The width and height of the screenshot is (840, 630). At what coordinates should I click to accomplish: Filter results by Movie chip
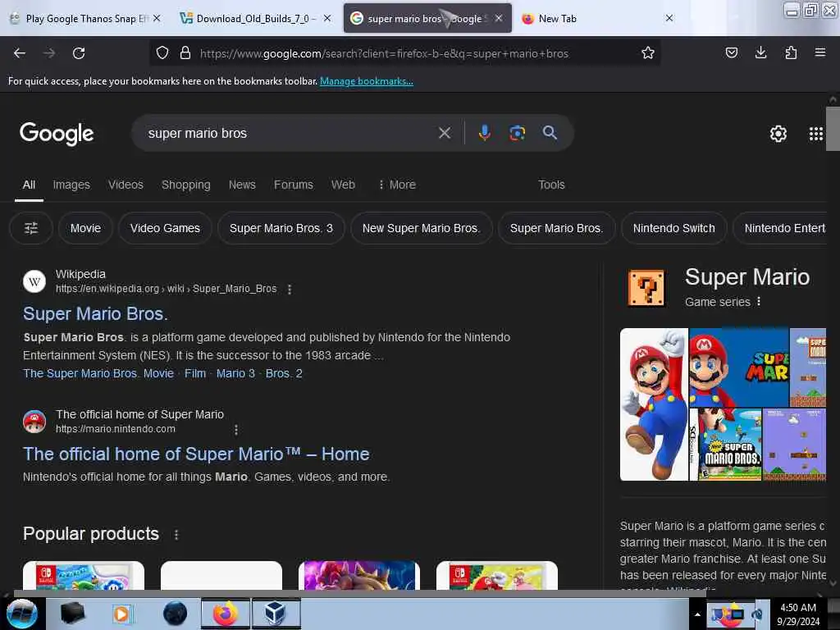click(85, 228)
